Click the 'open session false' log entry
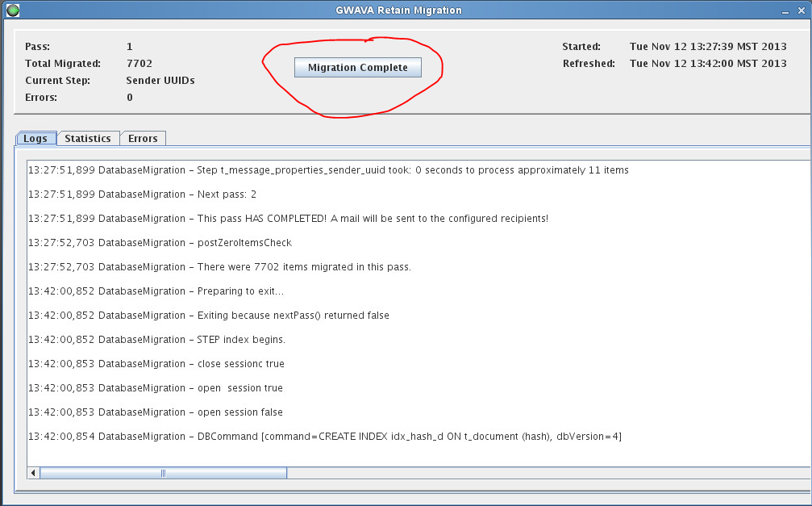 (156, 412)
